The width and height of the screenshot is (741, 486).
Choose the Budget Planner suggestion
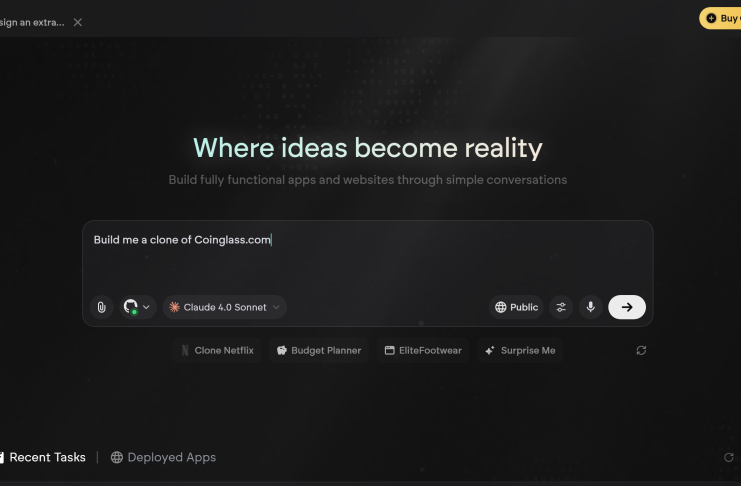click(x=319, y=350)
